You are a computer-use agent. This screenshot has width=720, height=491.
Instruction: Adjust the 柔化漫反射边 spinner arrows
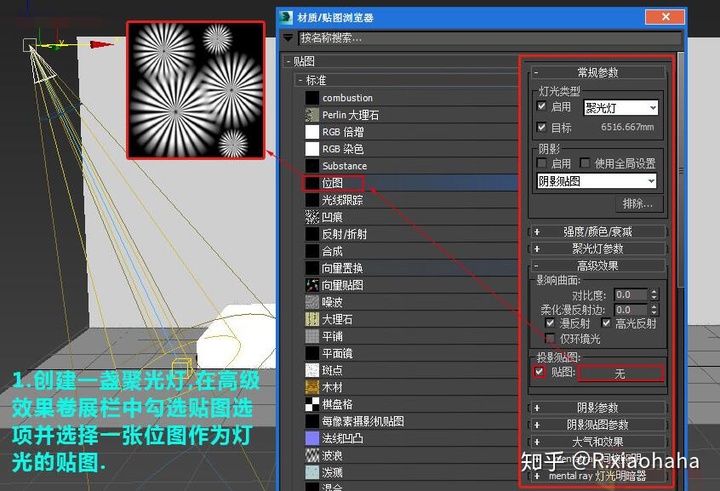click(x=654, y=310)
